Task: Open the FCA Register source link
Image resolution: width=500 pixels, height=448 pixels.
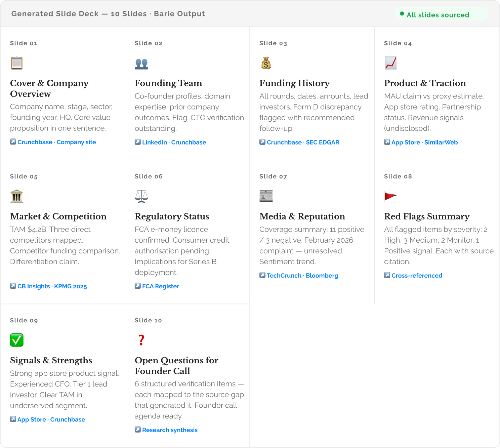Action: [160, 286]
